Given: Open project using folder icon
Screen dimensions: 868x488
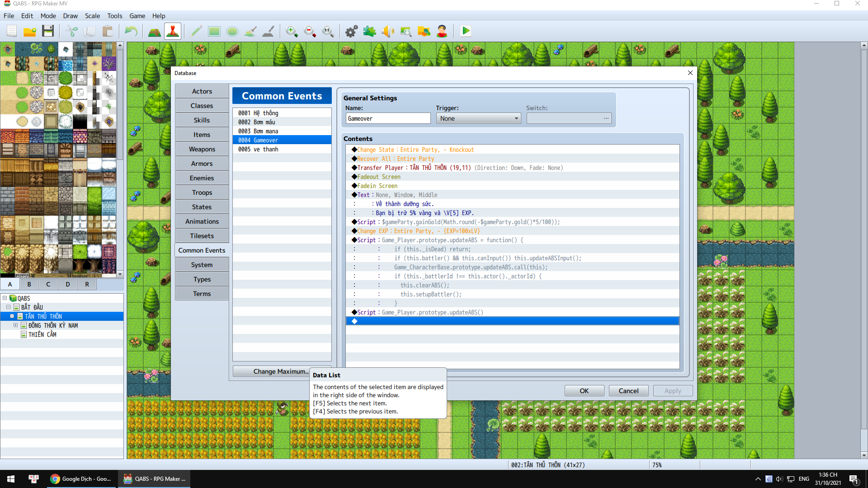Looking at the screenshot, I should click(30, 31).
